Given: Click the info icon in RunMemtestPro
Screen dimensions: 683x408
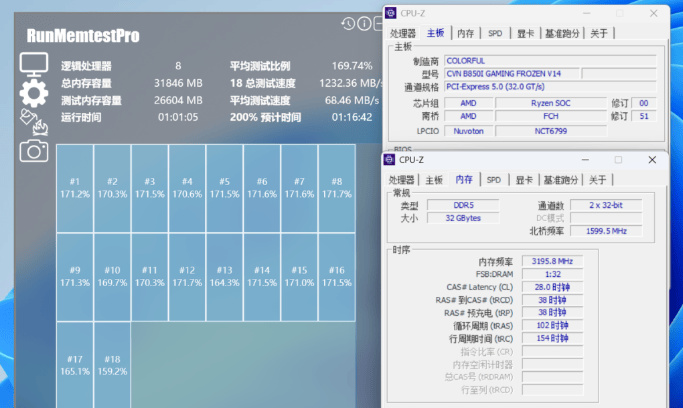Looking at the screenshot, I should (x=364, y=24).
